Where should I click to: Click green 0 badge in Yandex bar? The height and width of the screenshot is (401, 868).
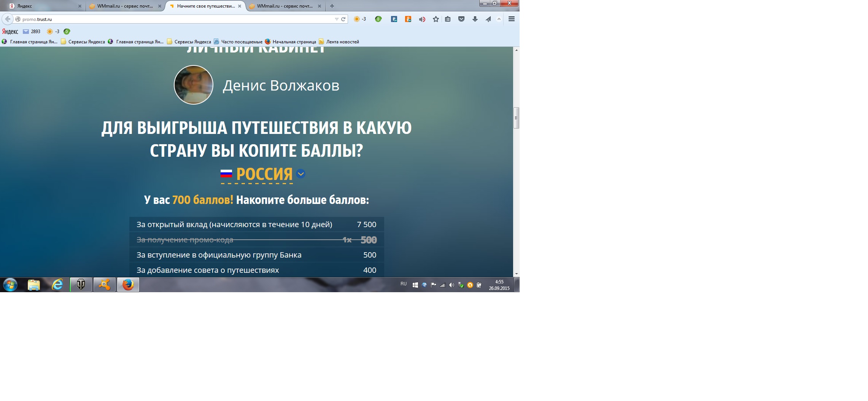[x=67, y=32]
